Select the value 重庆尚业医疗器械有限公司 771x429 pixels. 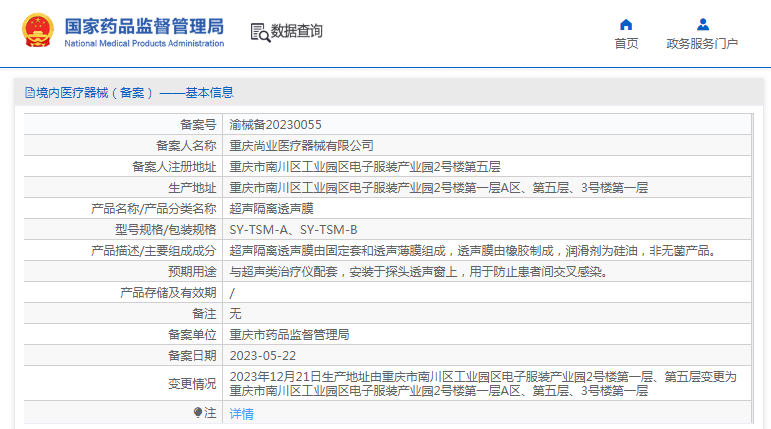[301, 146]
